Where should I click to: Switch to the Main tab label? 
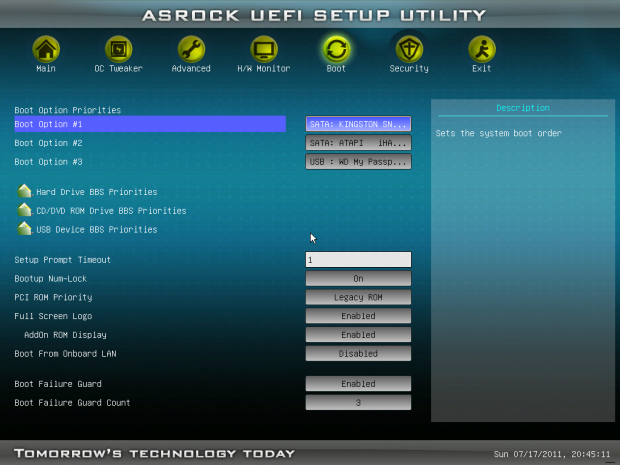coord(46,68)
